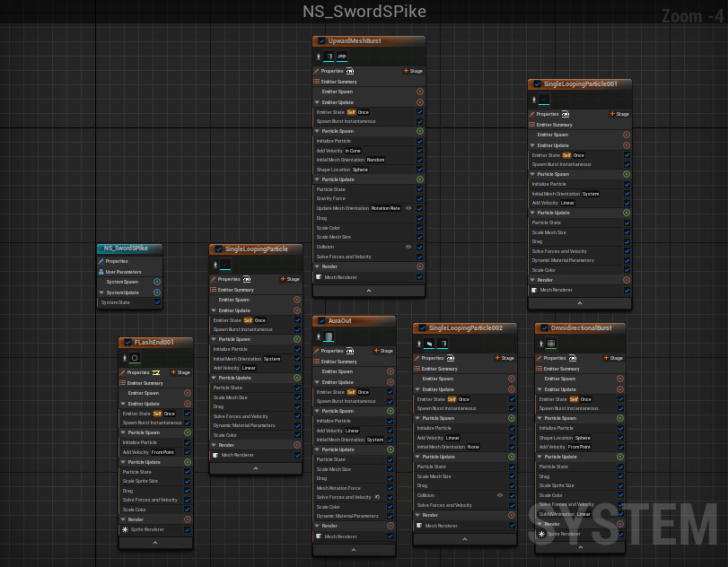Uncheck Gravity Force in UpwardMeshBurst

pos(419,199)
